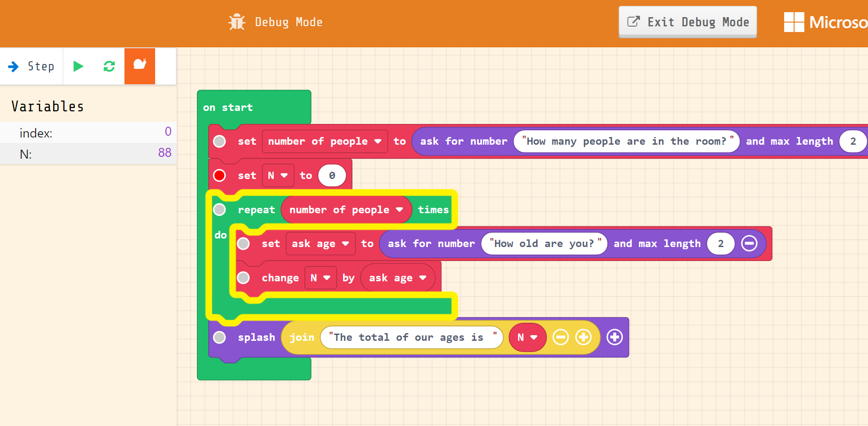Toggle the red breakpoint on the set N block
This screenshot has width=868, height=426.
(x=220, y=175)
